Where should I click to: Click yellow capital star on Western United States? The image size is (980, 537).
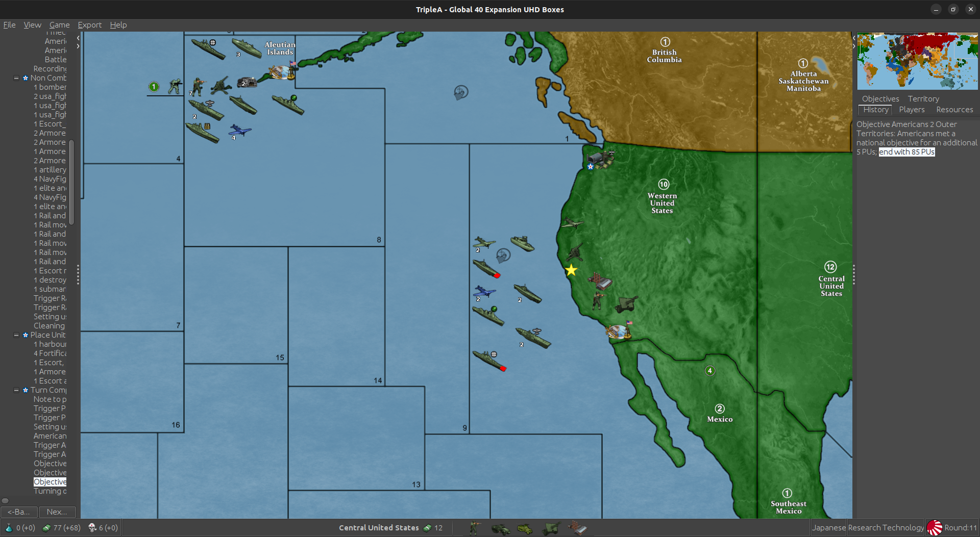point(571,270)
